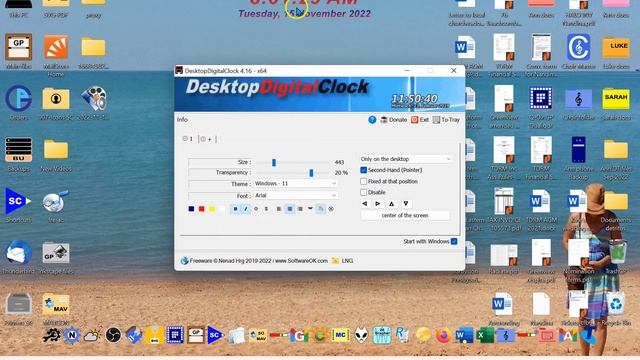The width and height of the screenshot is (640, 360).
Task: Toggle the bold B font style button
Action: pyautogui.click(x=235, y=209)
